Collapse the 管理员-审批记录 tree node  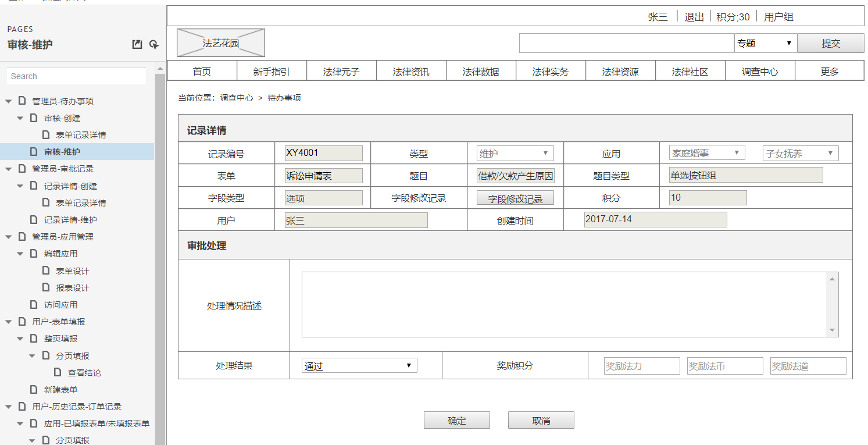point(8,169)
